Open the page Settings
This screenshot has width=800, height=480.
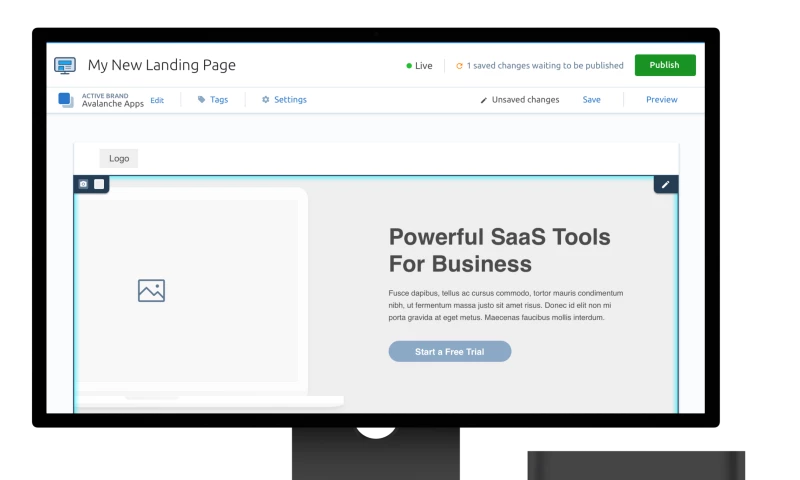pyautogui.click(x=290, y=99)
